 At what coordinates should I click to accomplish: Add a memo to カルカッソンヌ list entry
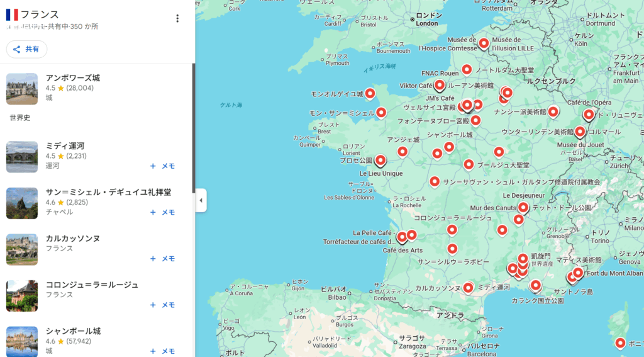[x=162, y=259]
